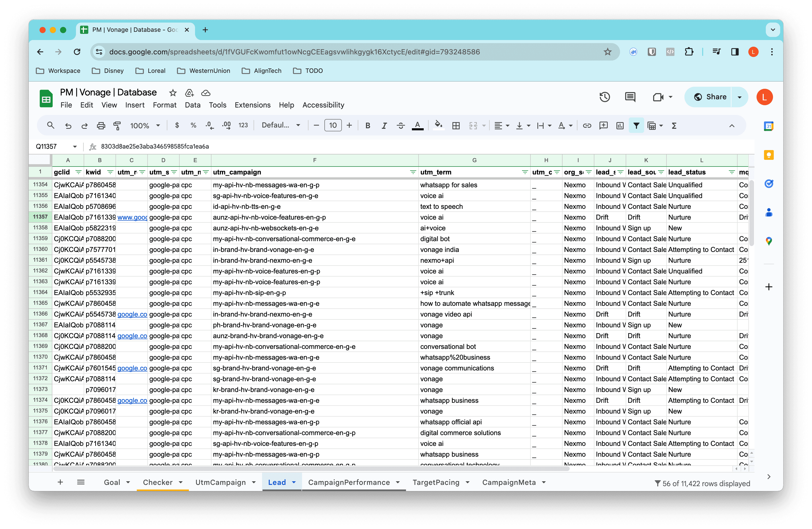This screenshot has height=529, width=812.
Task: Decrease font size with minus button
Action: coord(316,125)
